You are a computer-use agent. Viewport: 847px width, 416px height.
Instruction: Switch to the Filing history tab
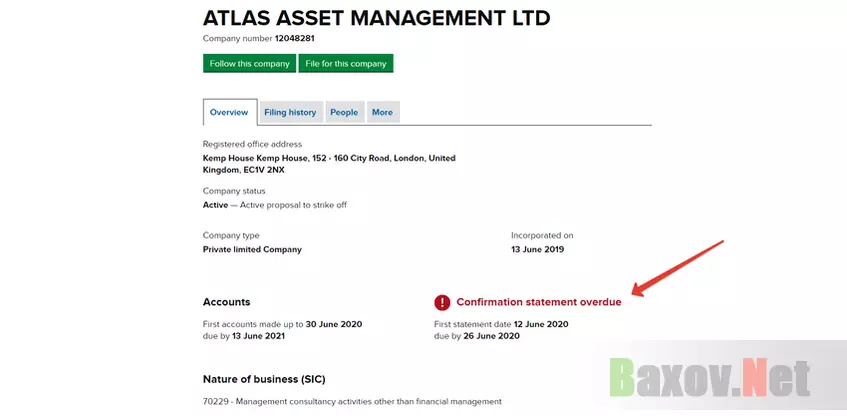coord(291,112)
